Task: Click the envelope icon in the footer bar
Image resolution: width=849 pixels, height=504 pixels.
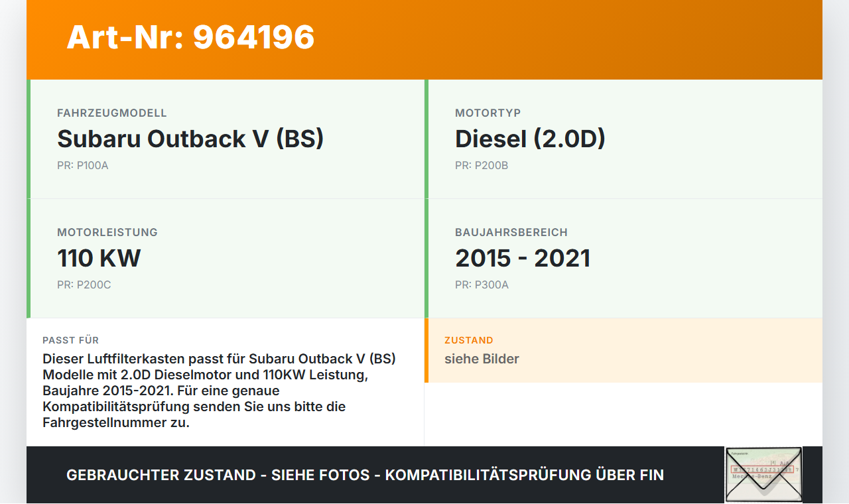Action: (x=763, y=474)
